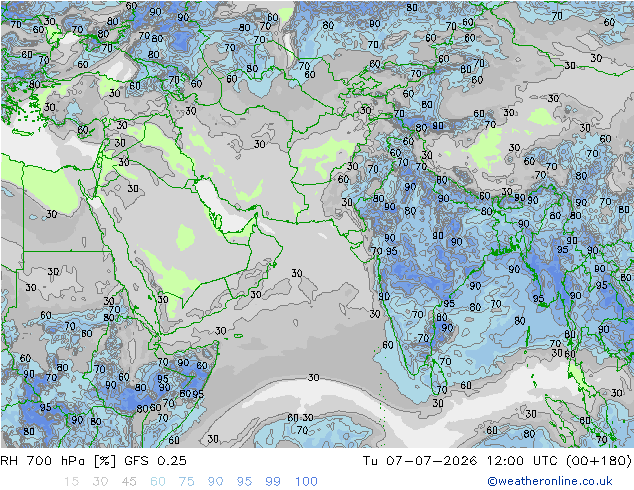Click the 90 legend value
Screen dimensions: 634x490
pos(215,482)
